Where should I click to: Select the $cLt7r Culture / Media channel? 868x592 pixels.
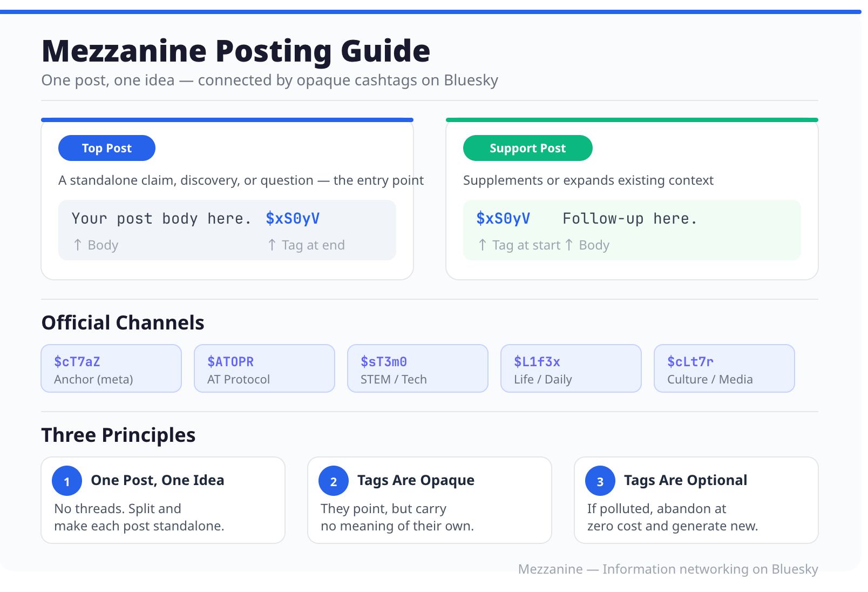point(724,369)
